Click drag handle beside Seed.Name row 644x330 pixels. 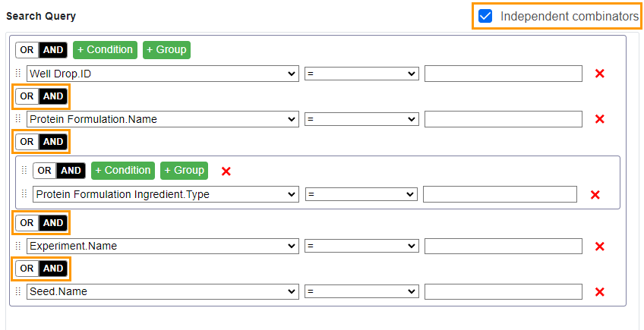click(18, 292)
